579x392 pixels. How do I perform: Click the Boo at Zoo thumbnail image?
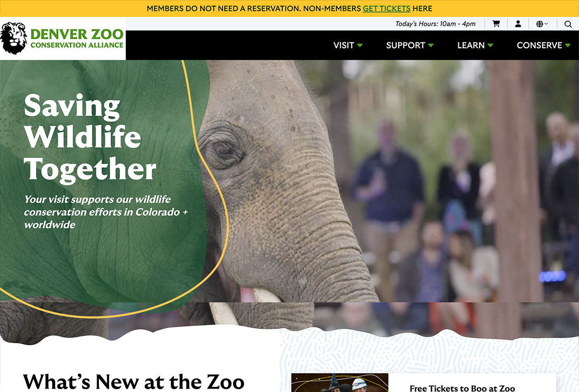(340, 383)
